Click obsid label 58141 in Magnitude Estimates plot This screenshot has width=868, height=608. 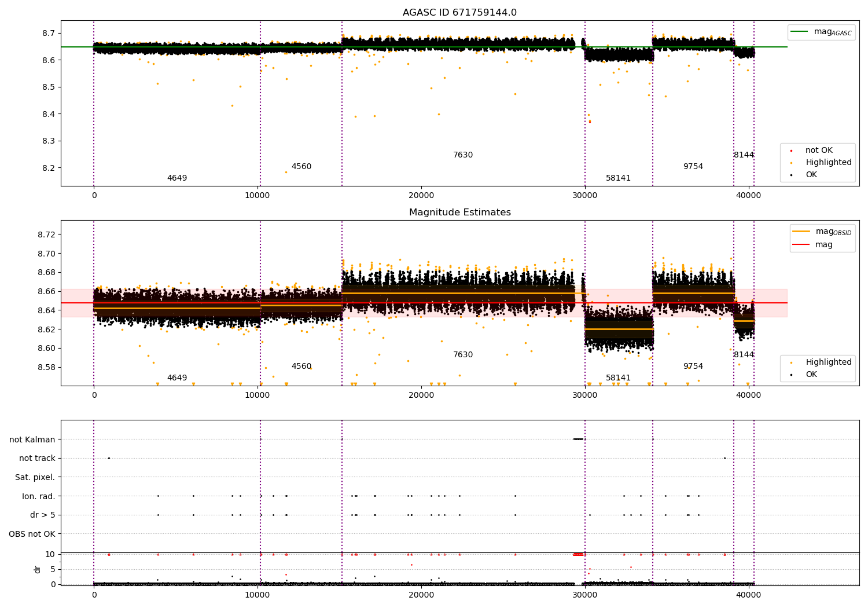coord(618,378)
